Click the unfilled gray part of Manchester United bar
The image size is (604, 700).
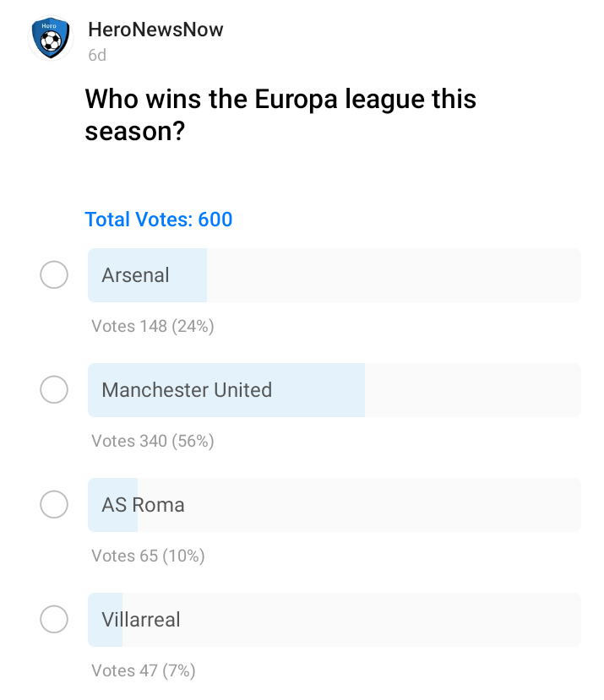point(473,390)
